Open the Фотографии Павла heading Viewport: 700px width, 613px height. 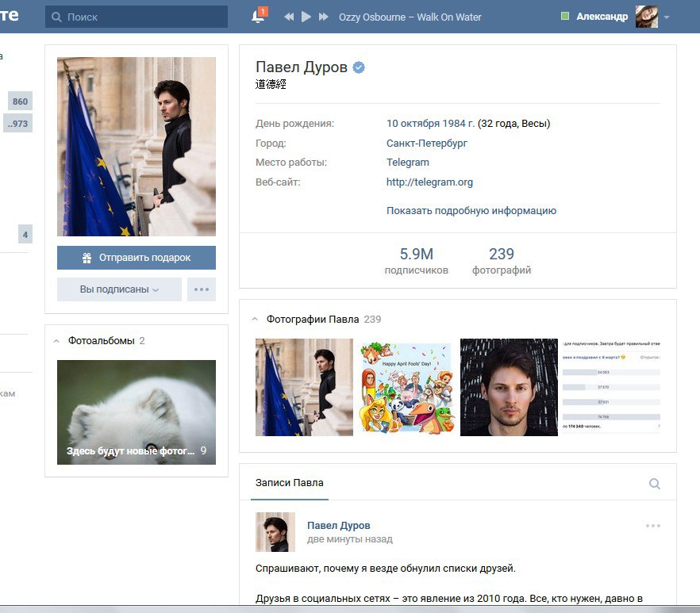click(313, 319)
